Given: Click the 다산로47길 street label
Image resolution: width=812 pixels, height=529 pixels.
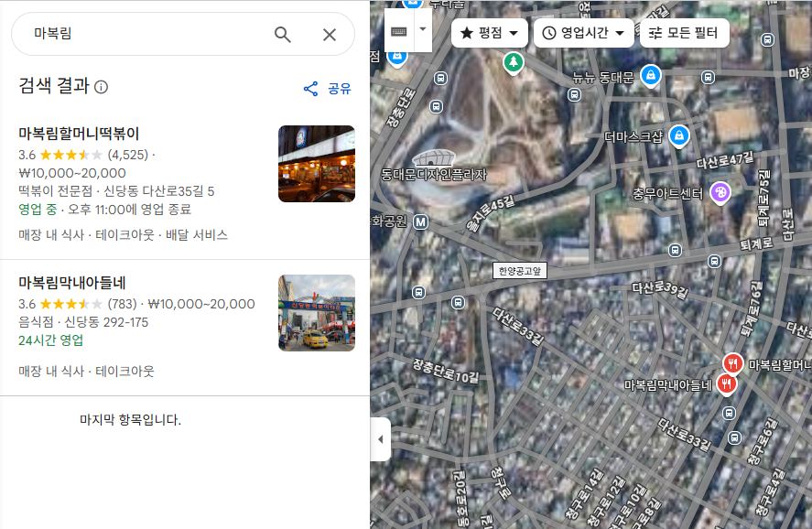Looking at the screenshot, I should coord(724,161).
